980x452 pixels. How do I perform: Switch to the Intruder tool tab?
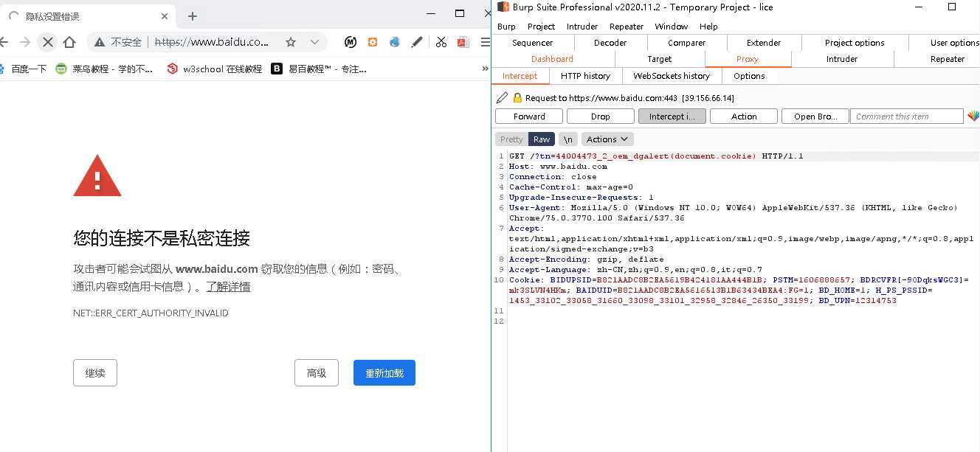842,59
